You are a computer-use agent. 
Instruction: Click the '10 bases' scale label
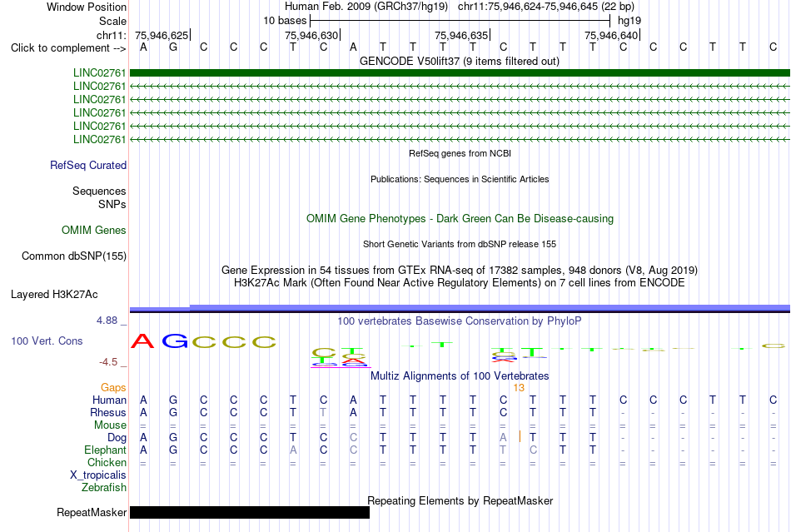285,21
